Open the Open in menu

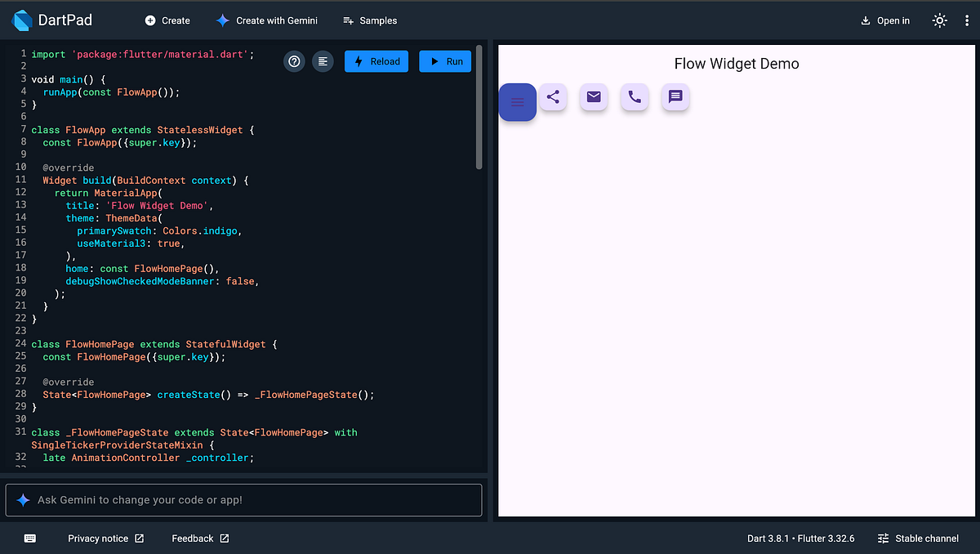pyautogui.click(x=885, y=20)
